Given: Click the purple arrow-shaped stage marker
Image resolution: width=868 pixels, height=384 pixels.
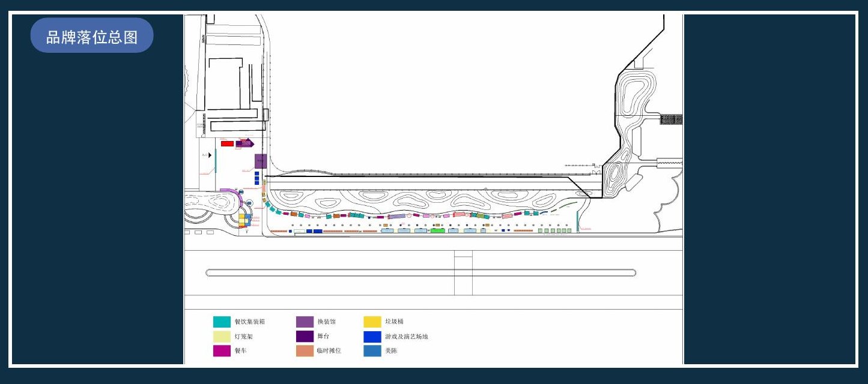Looking at the screenshot, I should [245, 143].
